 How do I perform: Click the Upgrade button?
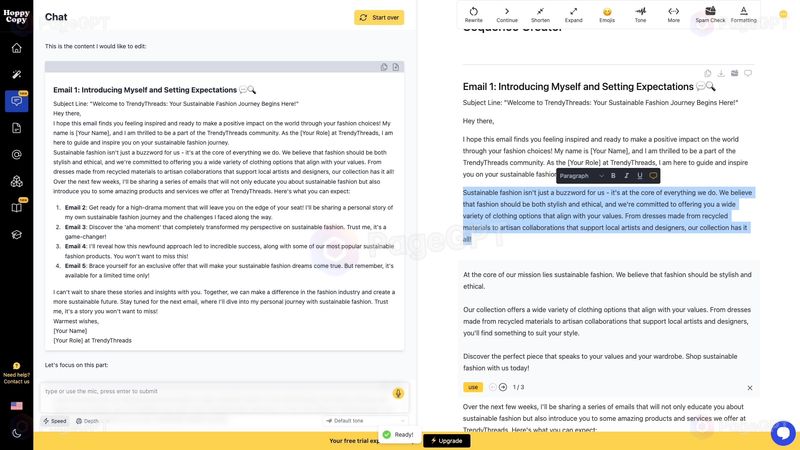pos(446,441)
